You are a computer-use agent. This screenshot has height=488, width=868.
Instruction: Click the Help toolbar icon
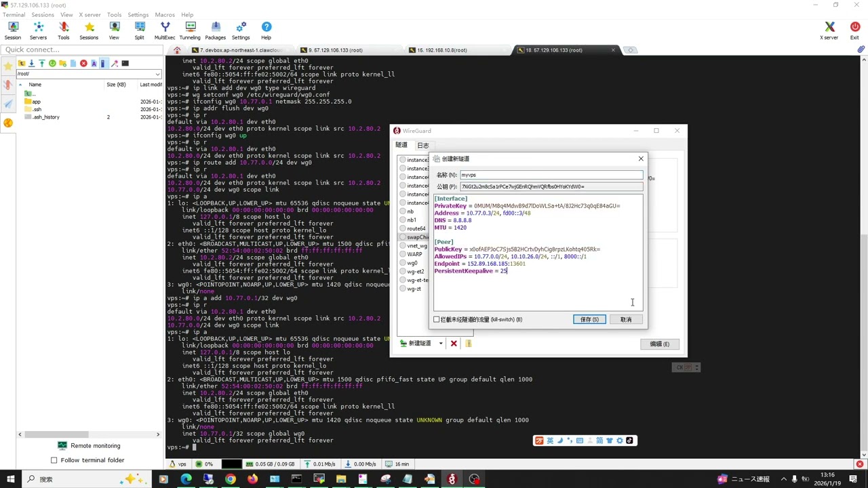266,30
